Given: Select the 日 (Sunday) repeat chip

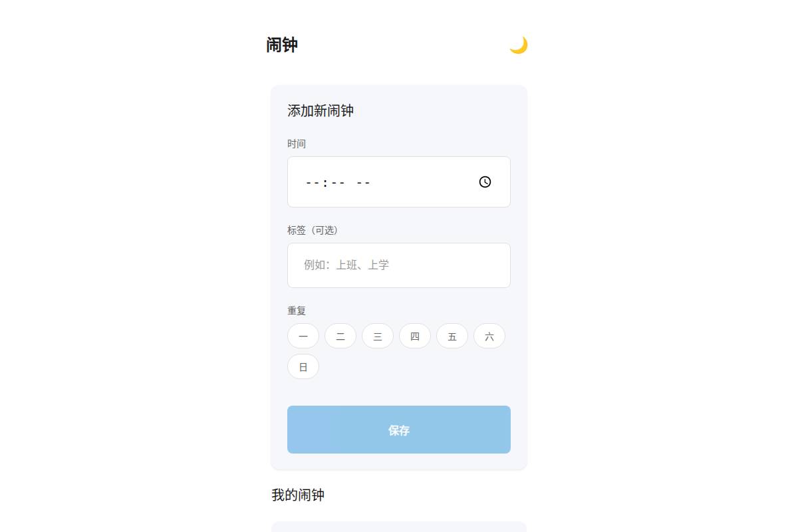Looking at the screenshot, I should coord(303,366).
